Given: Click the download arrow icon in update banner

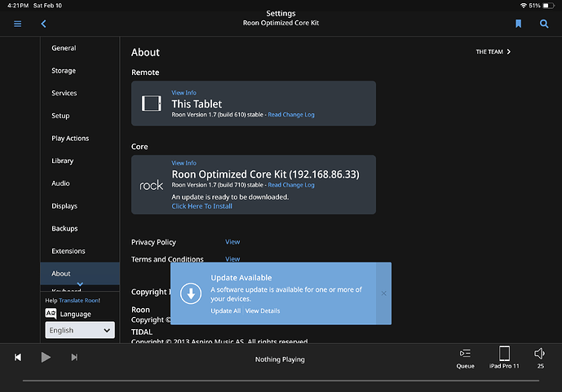Looking at the screenshot, I should [191, 293].
